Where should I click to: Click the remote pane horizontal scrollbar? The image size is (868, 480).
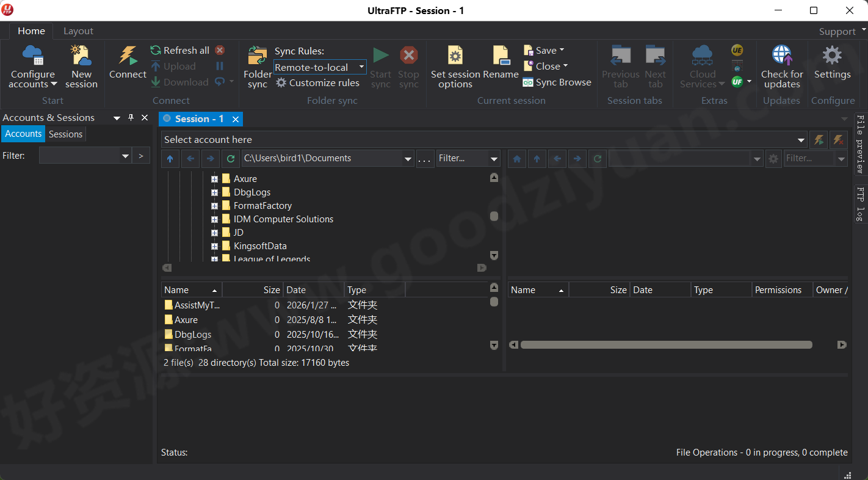(666, 345)
